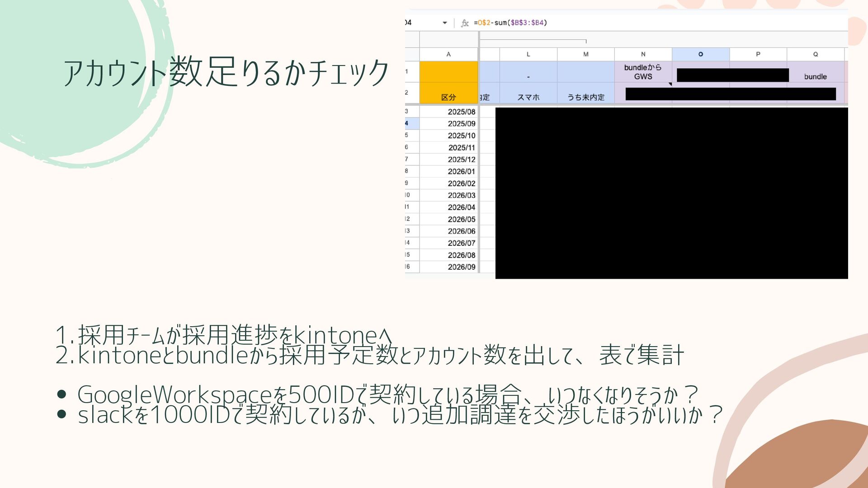Click the fx function icon
The width and height of the screenshot is (868, 488).
coord(465,23)
